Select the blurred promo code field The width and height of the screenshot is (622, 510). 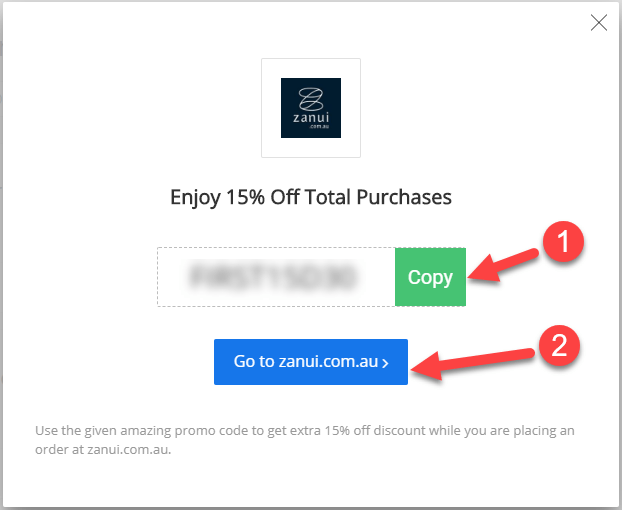tap(272, 276)
